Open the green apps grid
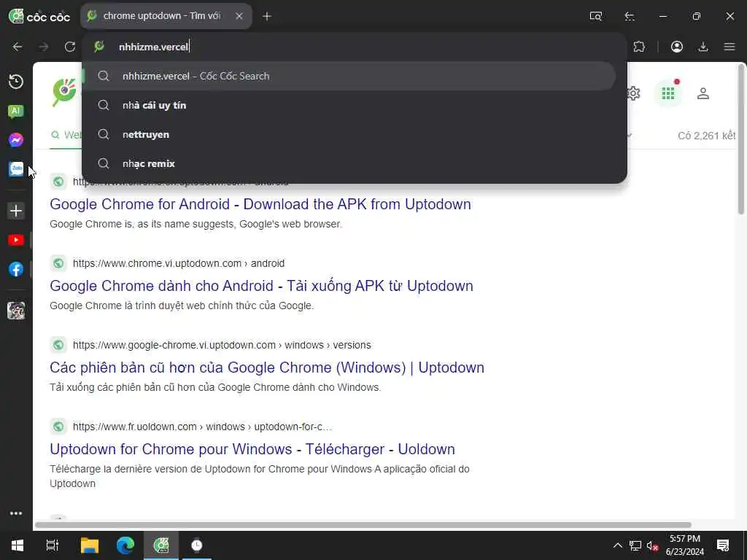The image size is (747, 560). click(668, 93)
